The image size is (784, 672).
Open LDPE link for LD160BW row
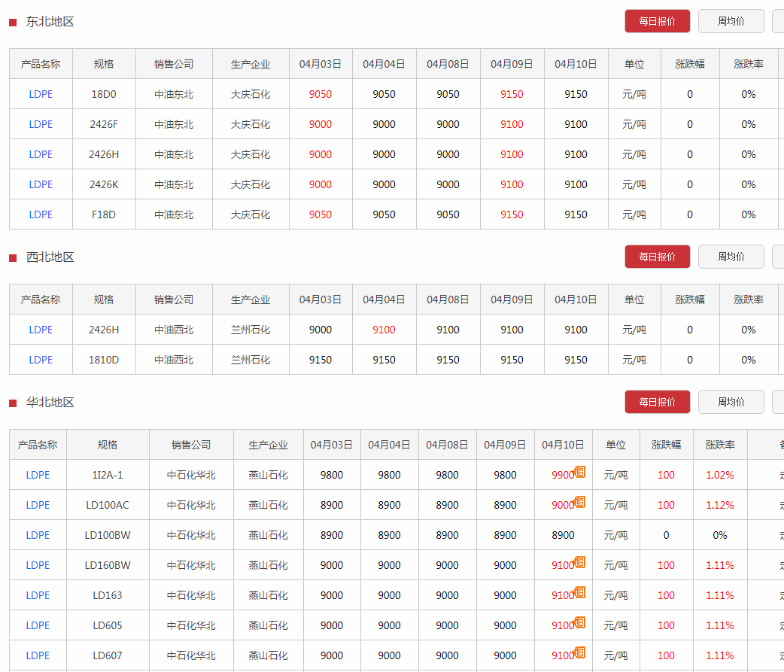coord(38,565)
